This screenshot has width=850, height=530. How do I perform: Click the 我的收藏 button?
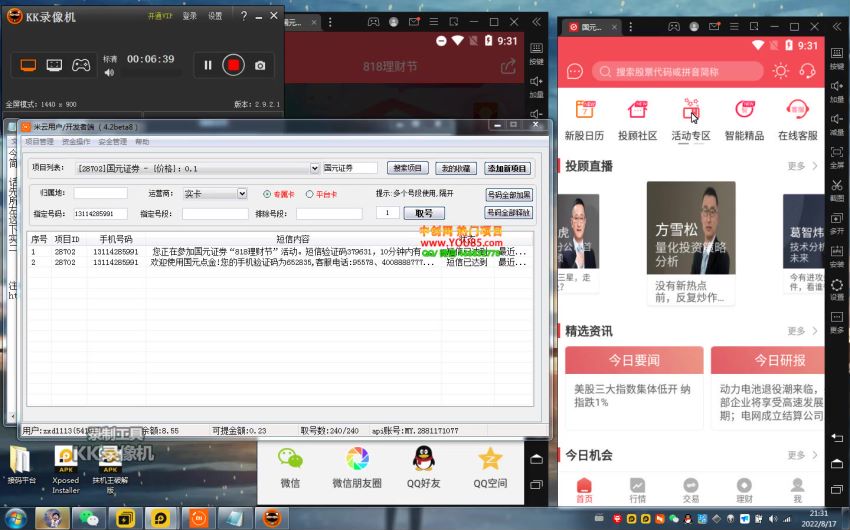456,168
